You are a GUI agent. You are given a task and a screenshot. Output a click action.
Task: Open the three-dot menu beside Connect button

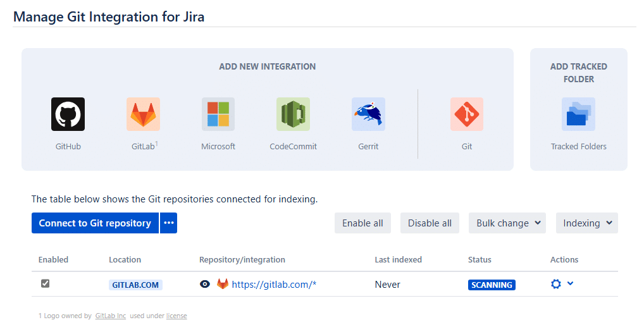tap(168, 223)
